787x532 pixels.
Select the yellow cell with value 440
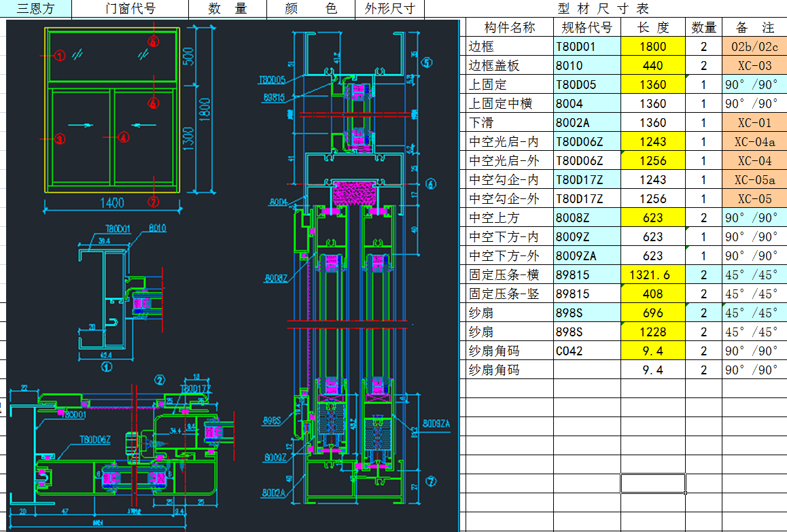tap(652, 66)
